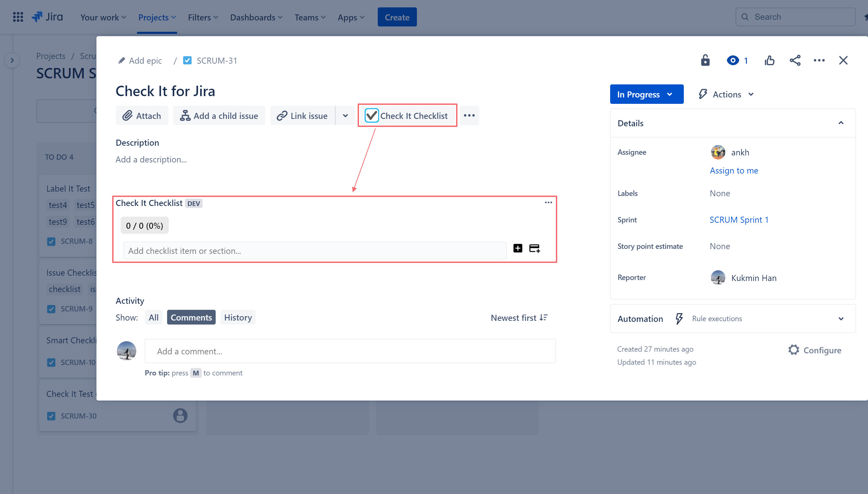Open the Apps menu
868x494 pixels.
[350, 17]
